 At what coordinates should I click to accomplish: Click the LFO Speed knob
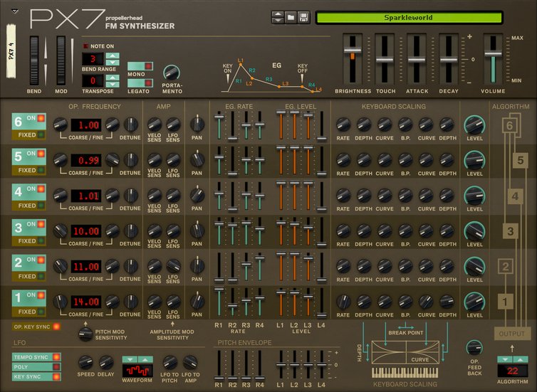tap(85, 362)
